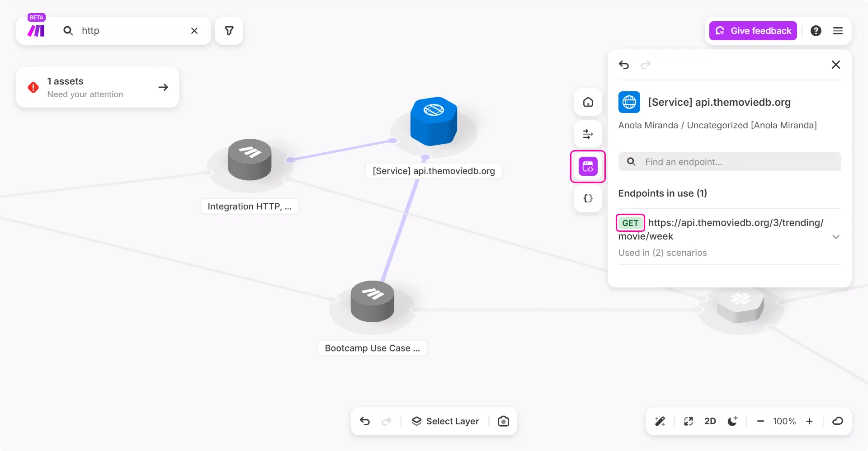Close the service details panel
Image resolution: width=868 pixels, height=451 pixels.
(x=836, y=65)
